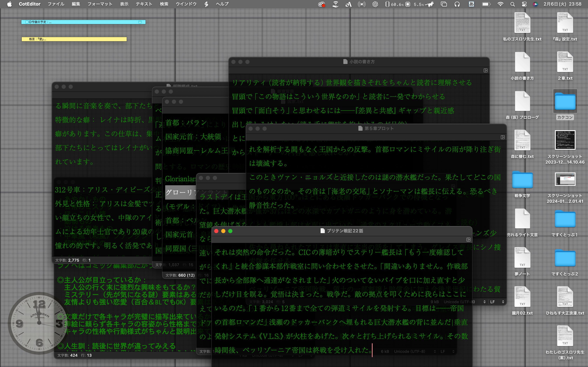Open Spotlight search magnifier icon
Viewport: 588px width, 367px height.
(x=512, y=4)
